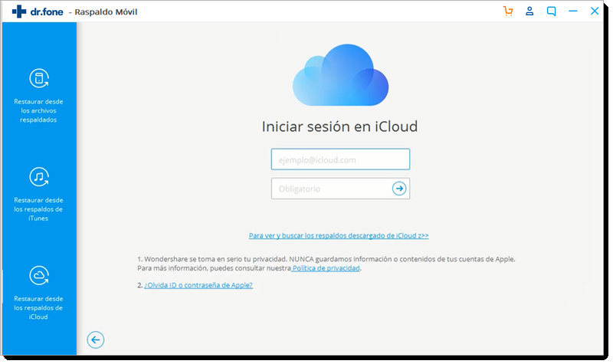Open the Política de privacidad link
The width and height of the screenshot is (613, 364).
click(x=326, y=268)
